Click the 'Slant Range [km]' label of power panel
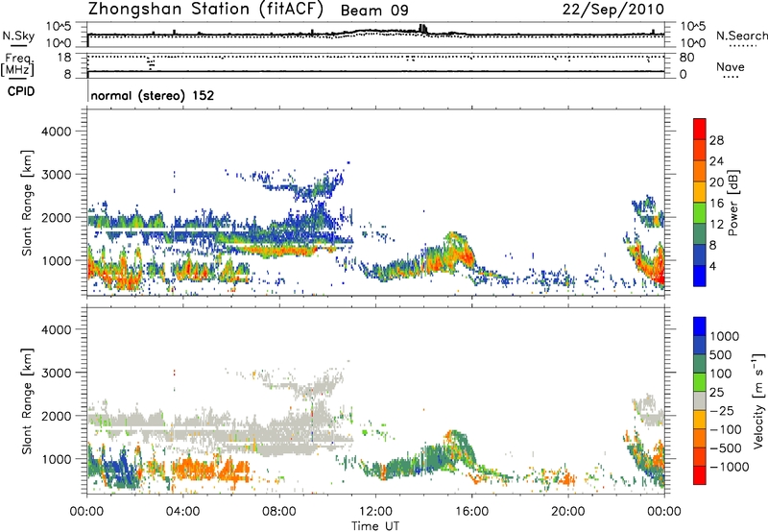This screenshot has height=532, width=768. click(27, 203)
